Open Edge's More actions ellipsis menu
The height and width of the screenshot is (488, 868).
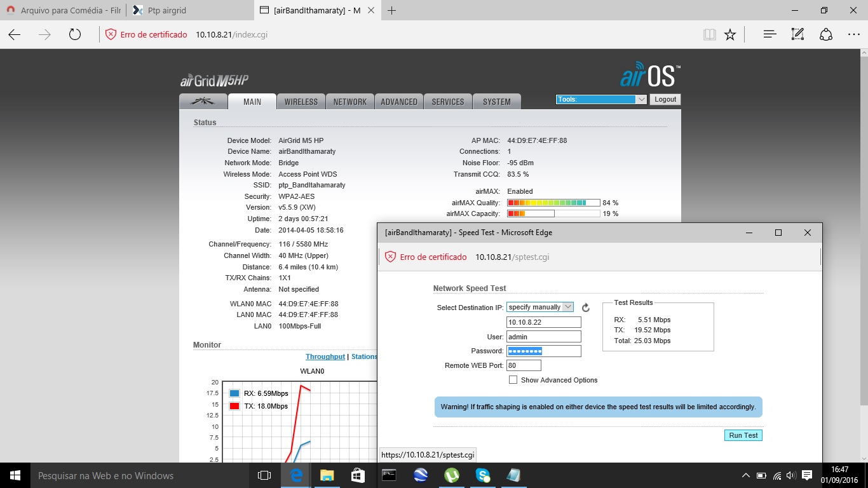(x=854, y=34)
